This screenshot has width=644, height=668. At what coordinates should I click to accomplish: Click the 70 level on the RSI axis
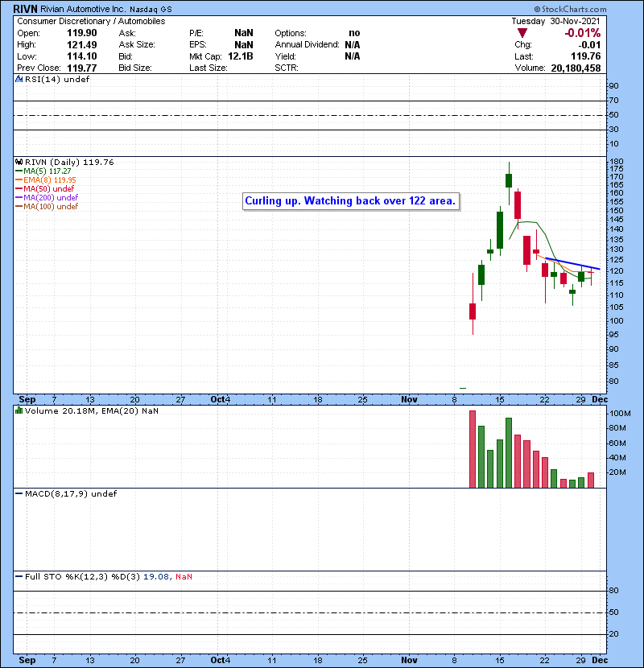coord(613,101)
